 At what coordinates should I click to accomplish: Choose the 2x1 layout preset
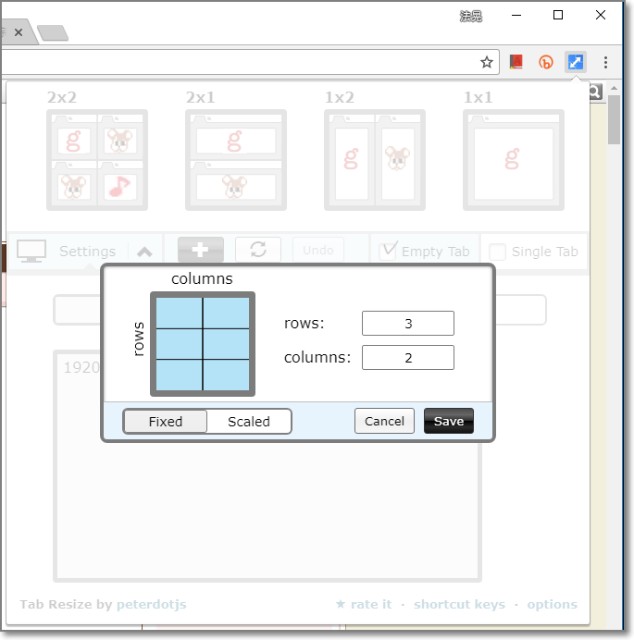(236, 160)
